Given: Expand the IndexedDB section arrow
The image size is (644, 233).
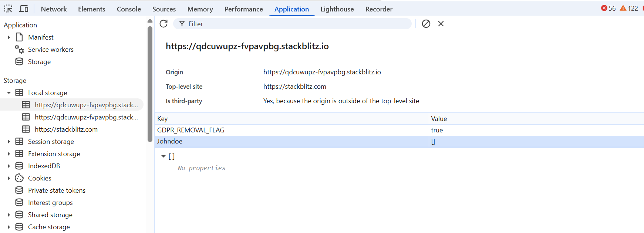Looking at the screenshot, I should [9, 166].
